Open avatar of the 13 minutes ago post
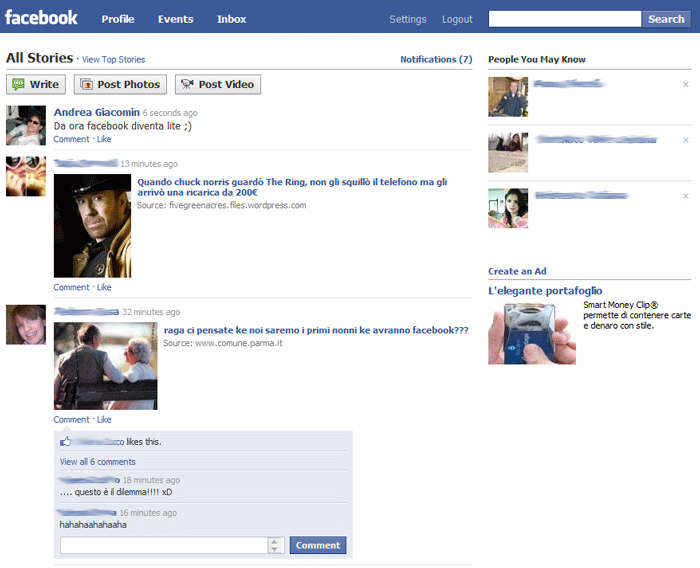The height and width of the screenshot is (568, 700). 26,176
